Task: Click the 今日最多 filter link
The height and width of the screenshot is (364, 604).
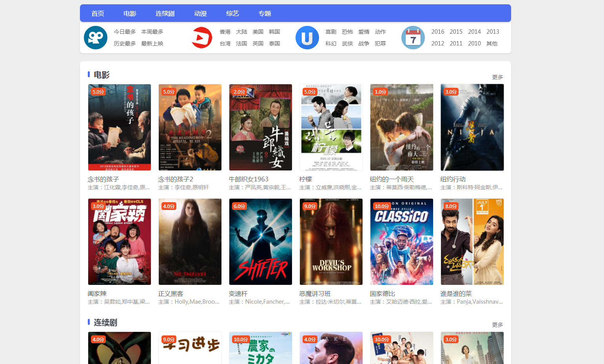Action: [125, 32]
